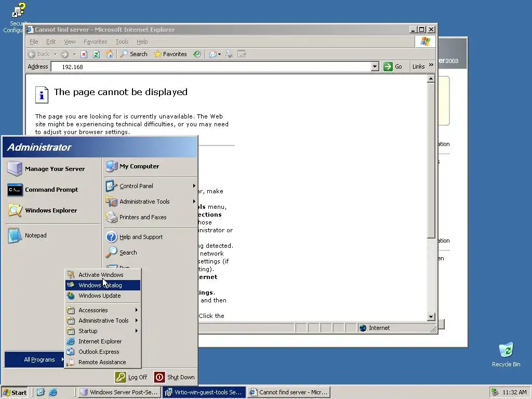Expand the Links toolbar chevron
532x399 pixels.
click(x=431, y=65)
